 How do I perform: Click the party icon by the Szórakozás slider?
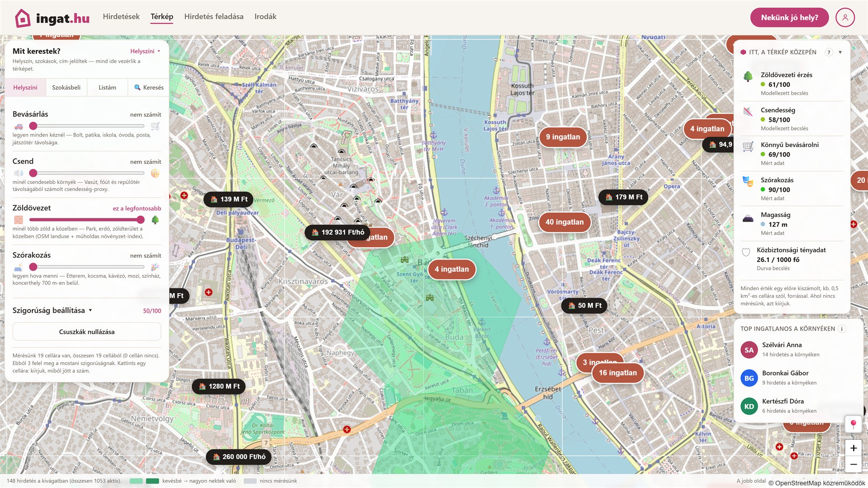[x=155, y=267]
